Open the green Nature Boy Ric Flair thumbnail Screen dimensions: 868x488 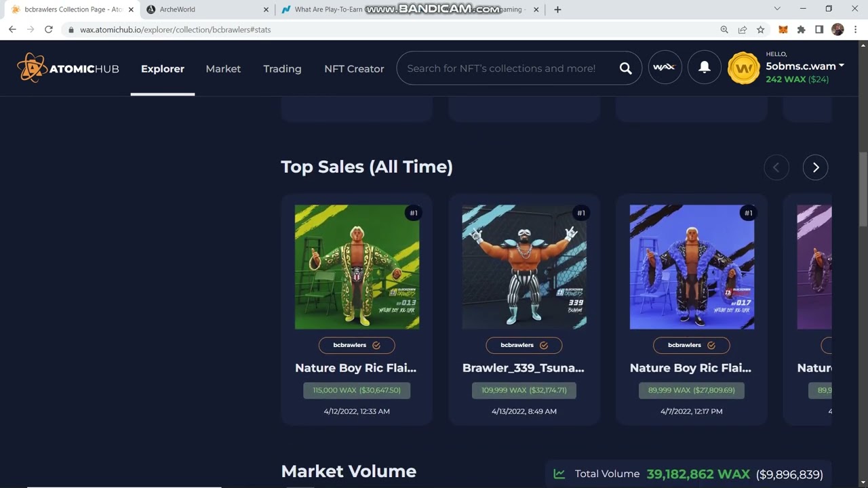(357, 267)
